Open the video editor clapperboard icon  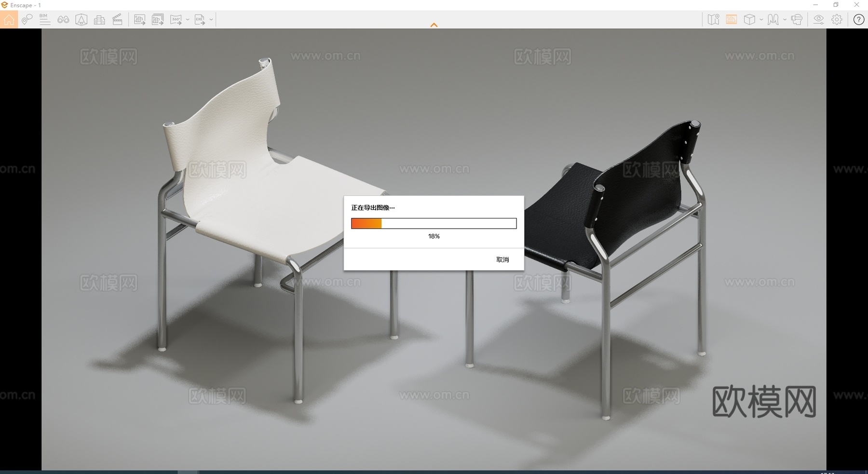[117, 20]
